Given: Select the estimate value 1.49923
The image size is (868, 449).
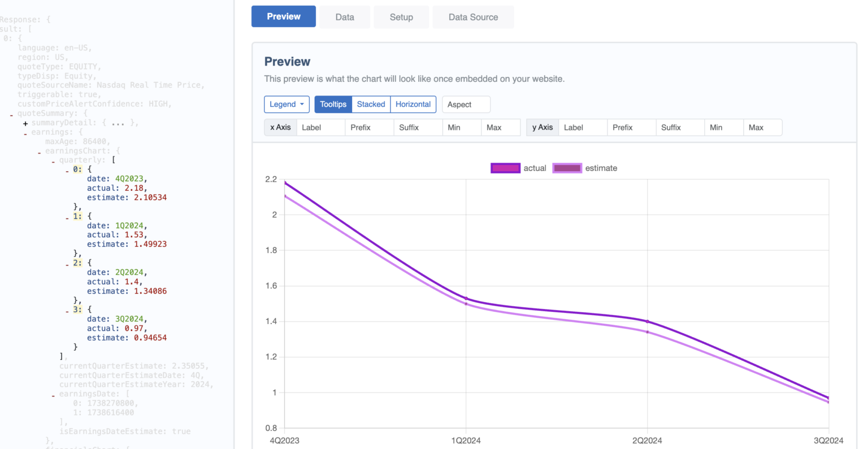Looking at the screenshot, I should click(150, 244).
